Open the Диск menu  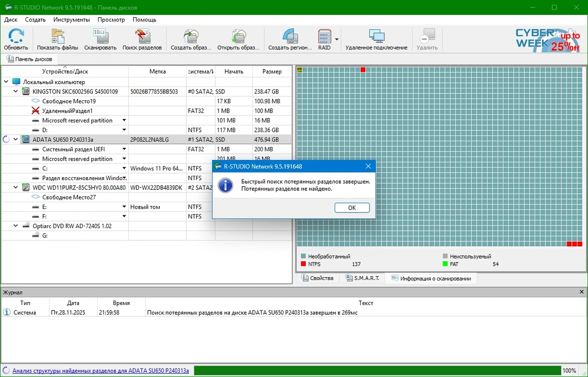tap(11, 20)
